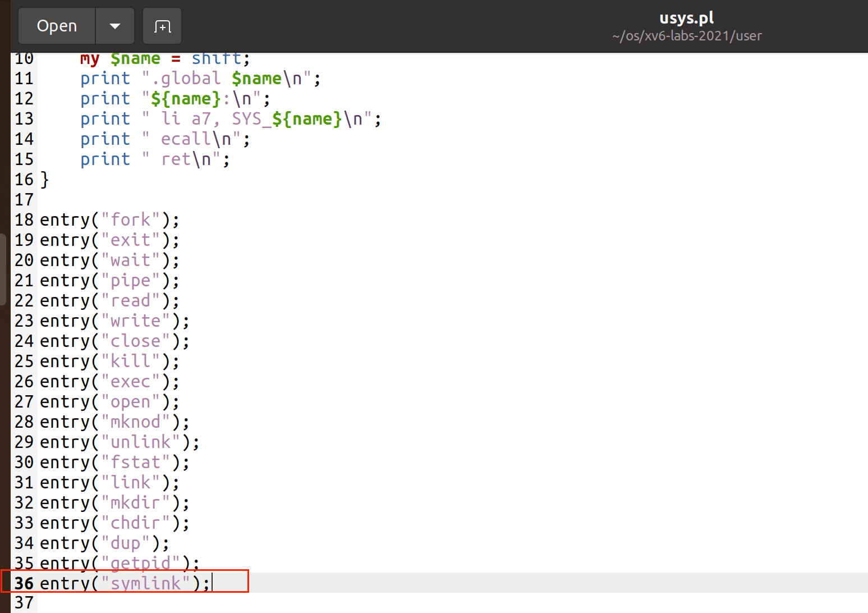The height and width of the screenshot is (613, 868).
Task: Place cursor in empty line 17
Action: 168,199
